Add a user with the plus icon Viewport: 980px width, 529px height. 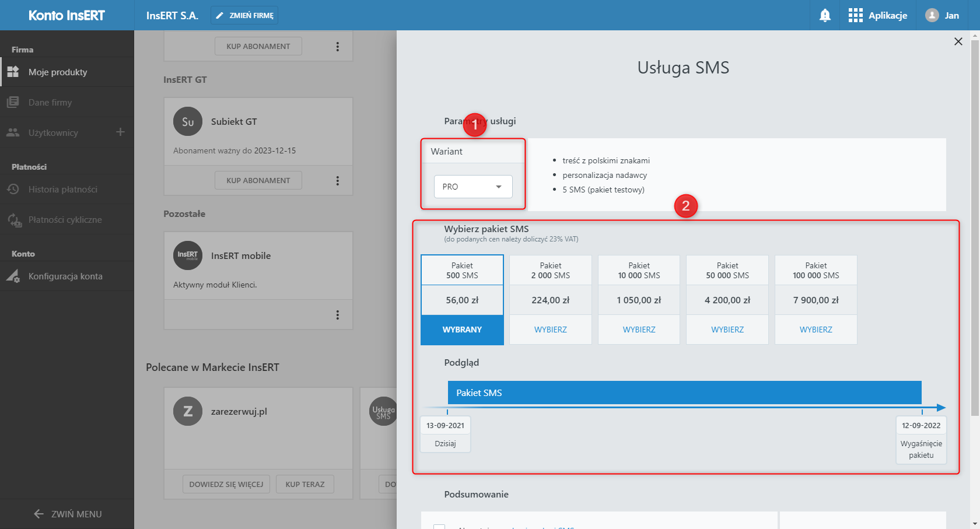[x=120, y=132]
